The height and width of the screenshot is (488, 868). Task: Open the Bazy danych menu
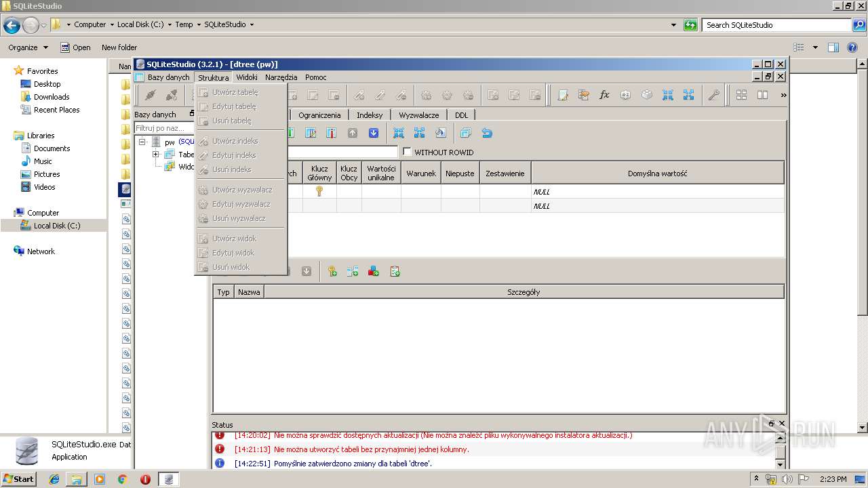[x=169, y=77]
